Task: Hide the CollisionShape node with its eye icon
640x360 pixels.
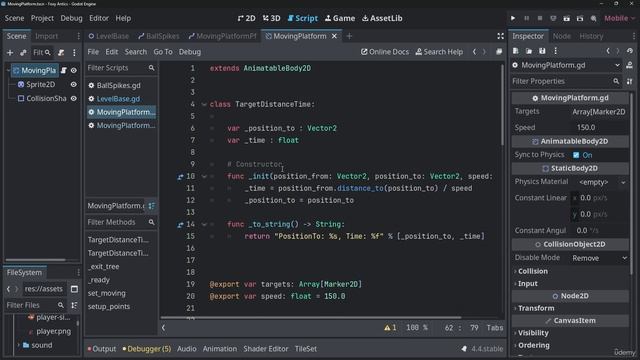Action: (x=73, y=98)
